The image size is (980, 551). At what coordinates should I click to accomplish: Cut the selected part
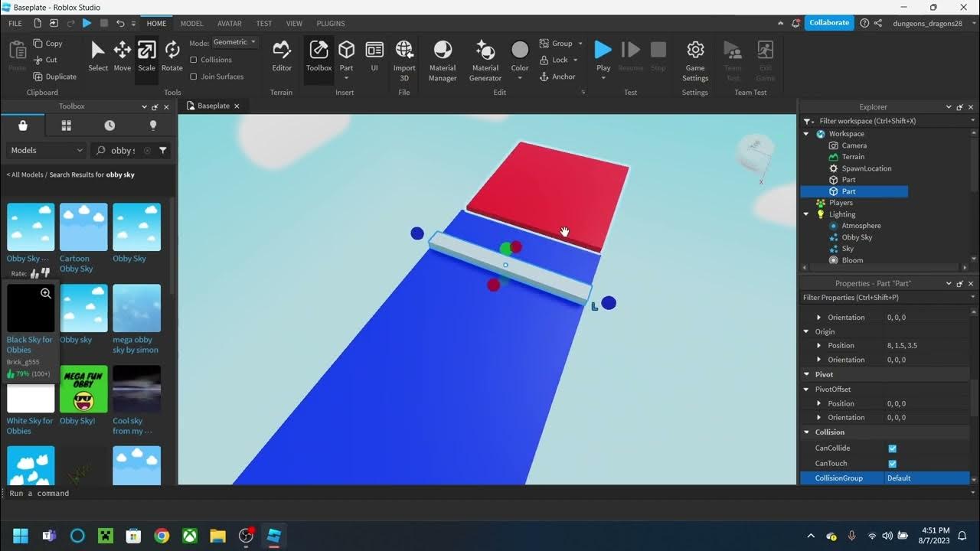(45, 60)
